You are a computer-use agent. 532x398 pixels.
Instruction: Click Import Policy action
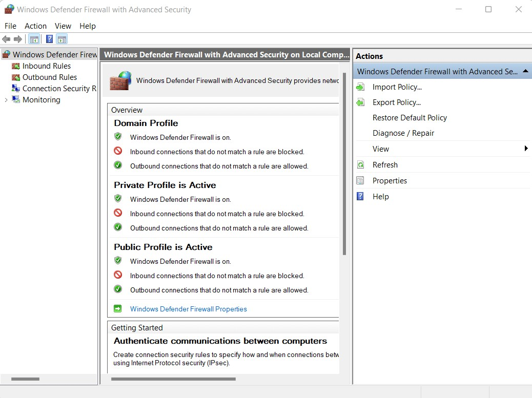[x=397, y=87]
